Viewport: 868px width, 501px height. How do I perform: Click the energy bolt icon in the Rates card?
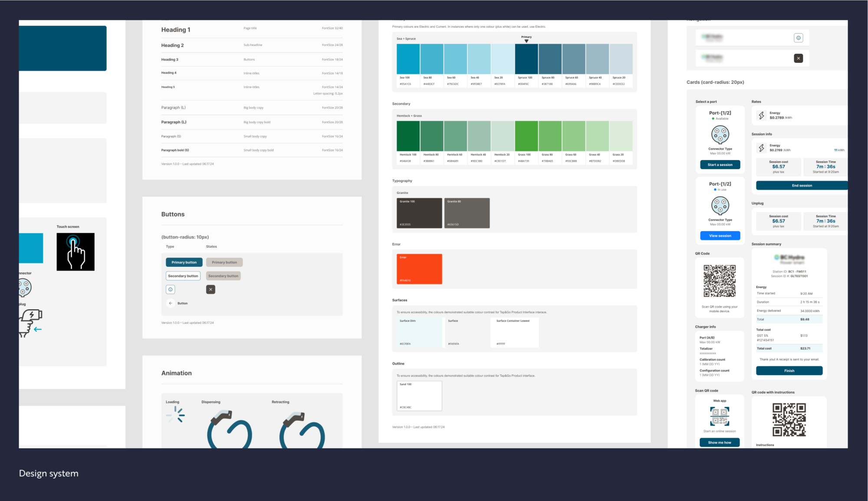(761, 115)
